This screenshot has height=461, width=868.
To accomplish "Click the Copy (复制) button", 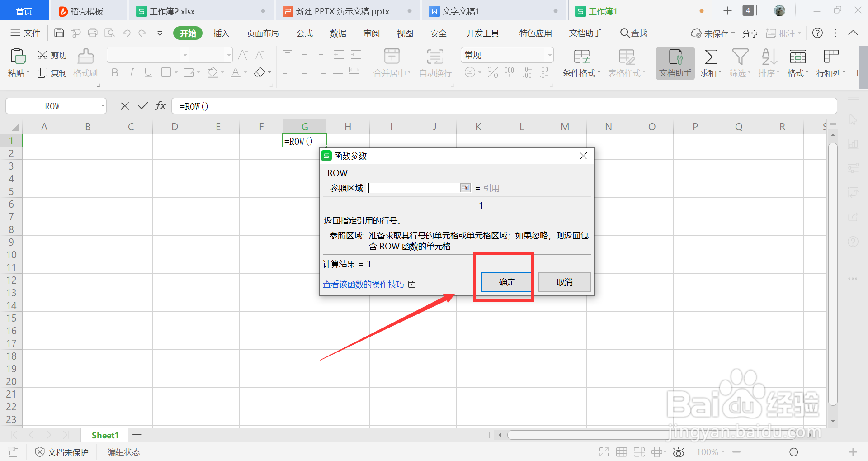I will coord(52,73).
